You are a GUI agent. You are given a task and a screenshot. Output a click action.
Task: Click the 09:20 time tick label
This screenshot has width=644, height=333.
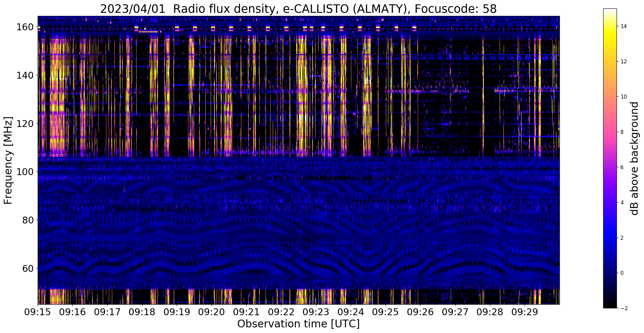point(212,312)
